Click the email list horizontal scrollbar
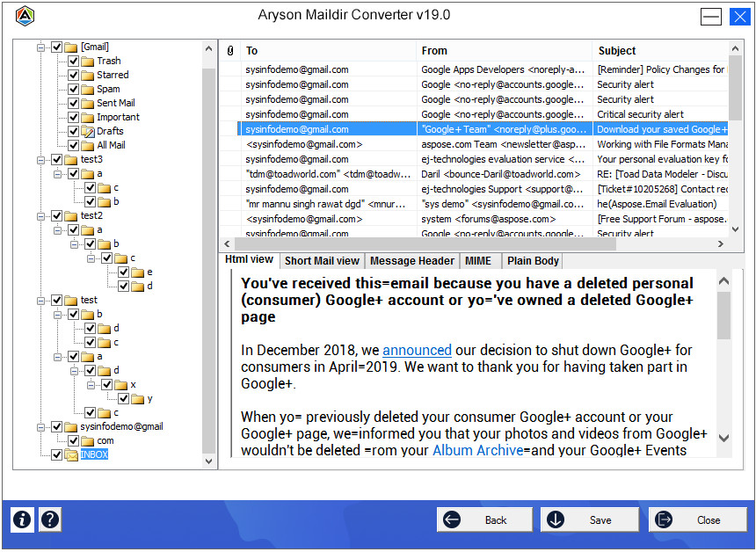 click(x=473, y=244)
